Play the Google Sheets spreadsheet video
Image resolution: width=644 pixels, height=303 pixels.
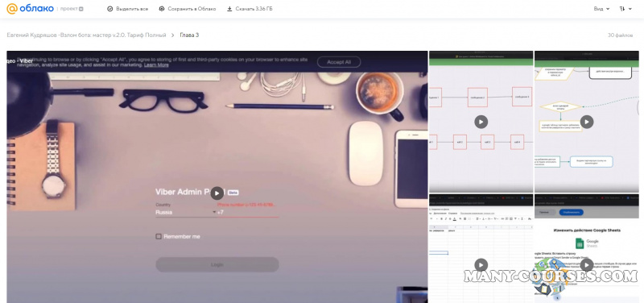[481, 265]
